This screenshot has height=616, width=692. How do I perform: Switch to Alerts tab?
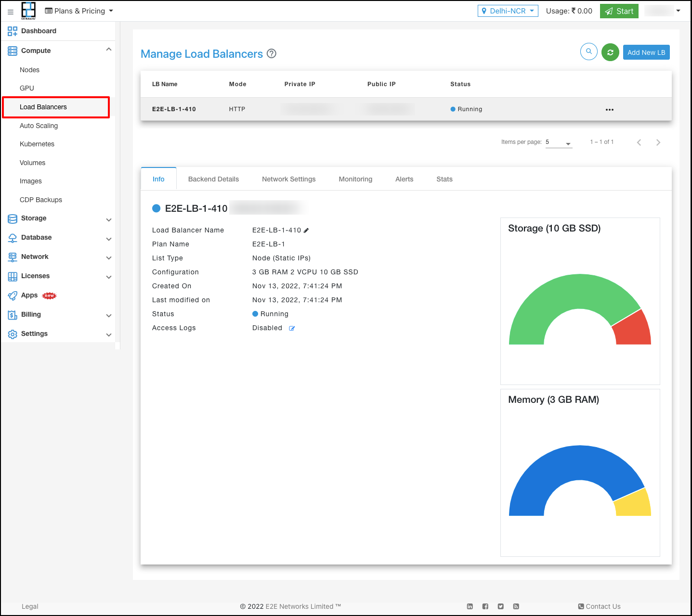click(405, 179)
